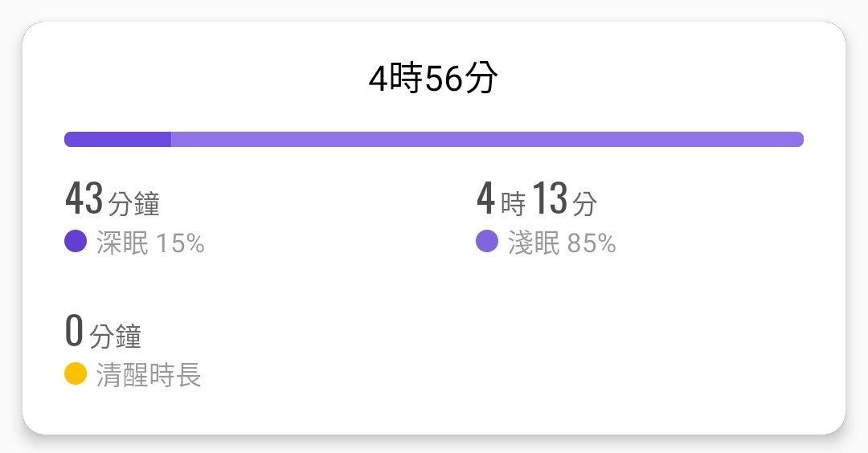Click the 0 分鐘 awake value
Screen dimensions: 868x453
[103, 331]
